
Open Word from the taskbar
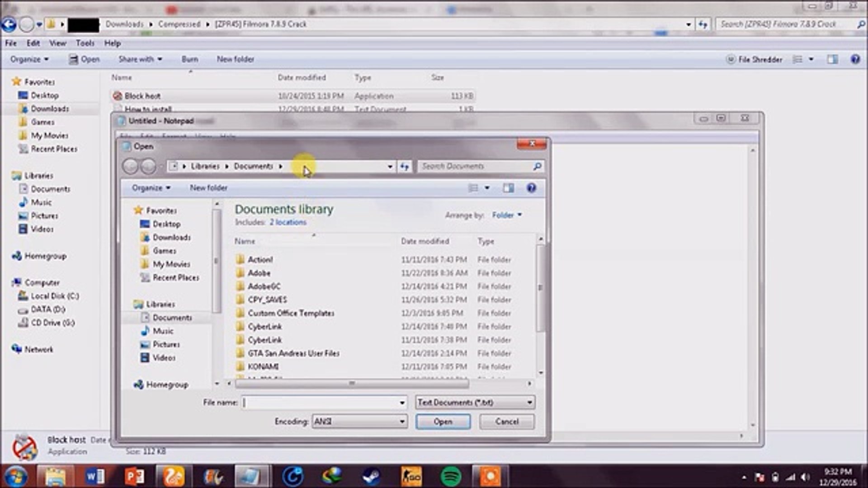(95, 476)
